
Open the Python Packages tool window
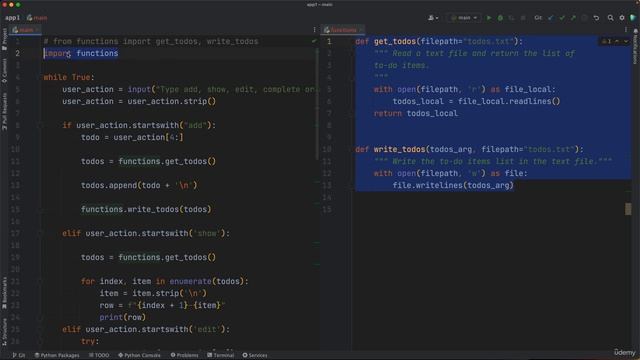tap(57, 355)
